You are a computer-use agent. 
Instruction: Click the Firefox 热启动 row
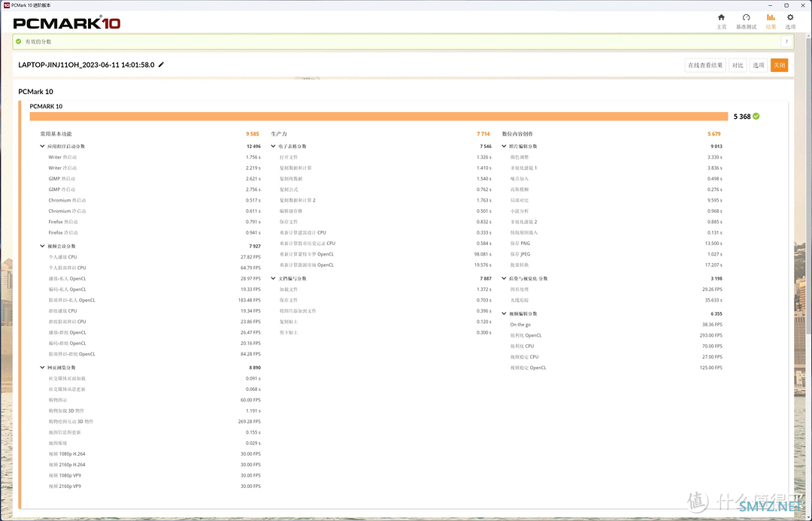coord(154,223)
